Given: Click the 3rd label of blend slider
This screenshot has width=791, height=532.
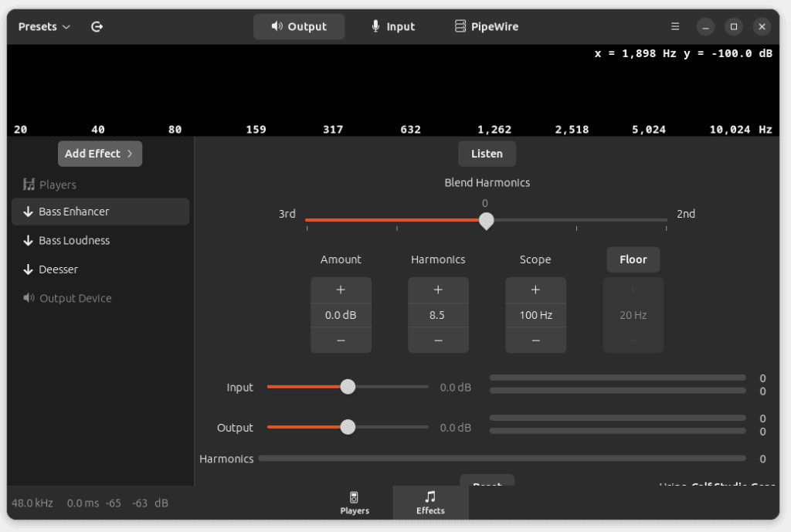Looking at the screenshot, I should (x=287, y=214).
